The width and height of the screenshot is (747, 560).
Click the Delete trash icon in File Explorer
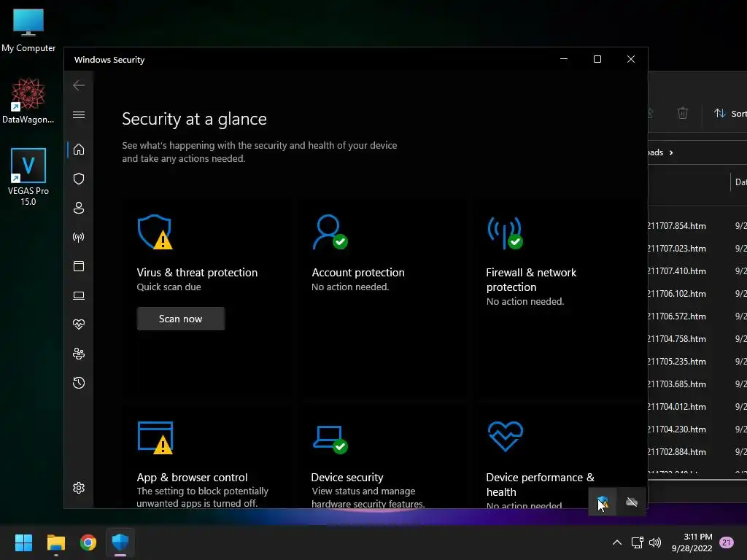[x=683, y=113]
